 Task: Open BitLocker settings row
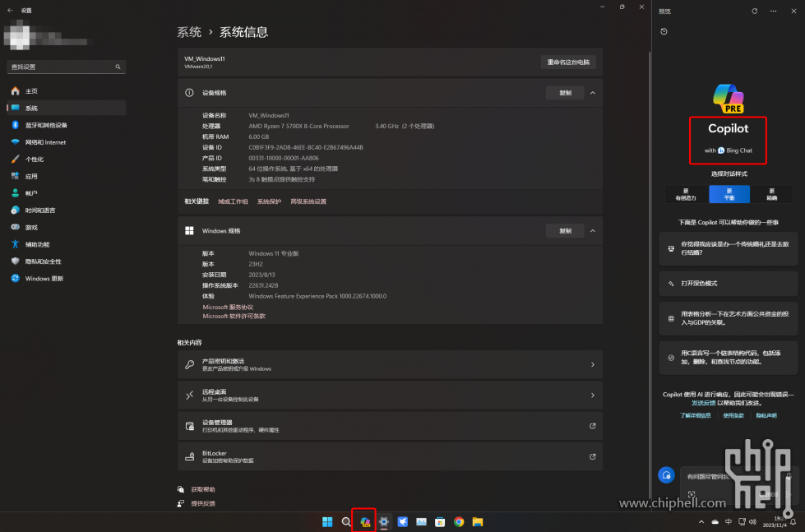pyautogui.click(x=390, y=456)
